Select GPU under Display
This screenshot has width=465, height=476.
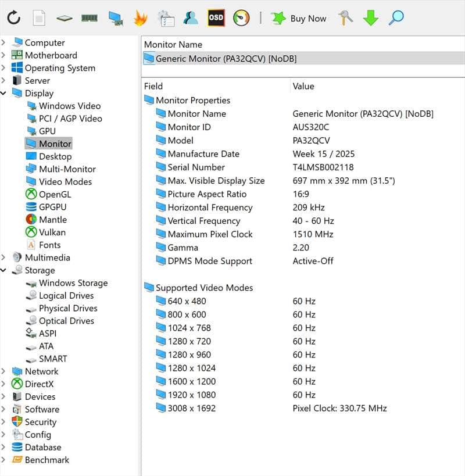click(x=47, y=131)
